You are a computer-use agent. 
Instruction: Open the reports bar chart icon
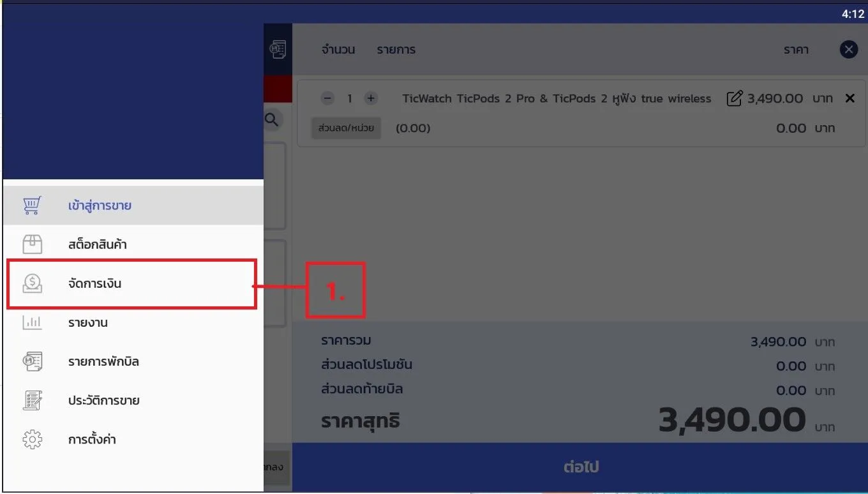tap(32, 322)
